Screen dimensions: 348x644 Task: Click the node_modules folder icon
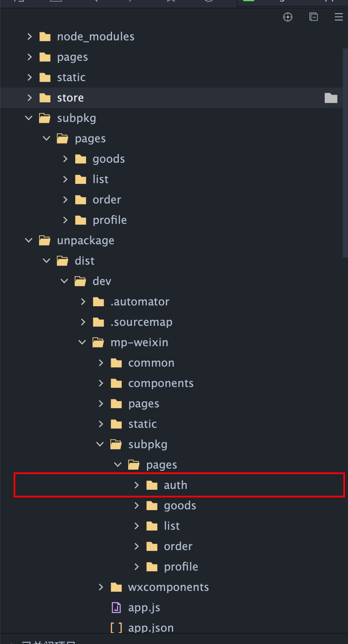click(45, 37)
